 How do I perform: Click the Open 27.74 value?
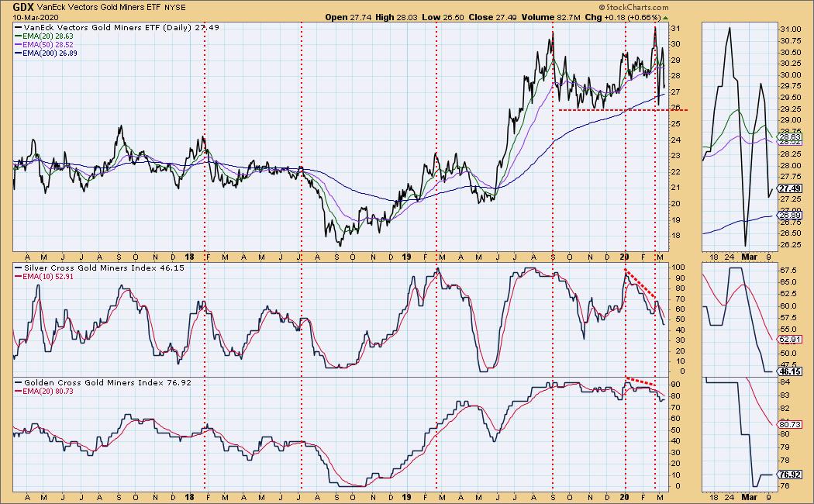pos(349,17)
